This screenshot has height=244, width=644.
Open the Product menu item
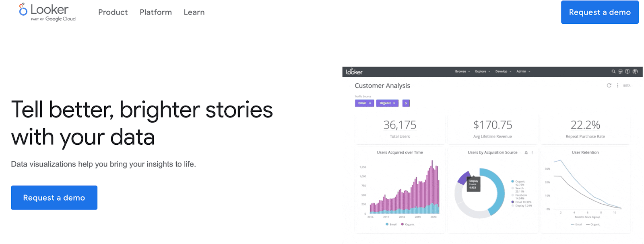pyautogui.click(x=113, y=12)
